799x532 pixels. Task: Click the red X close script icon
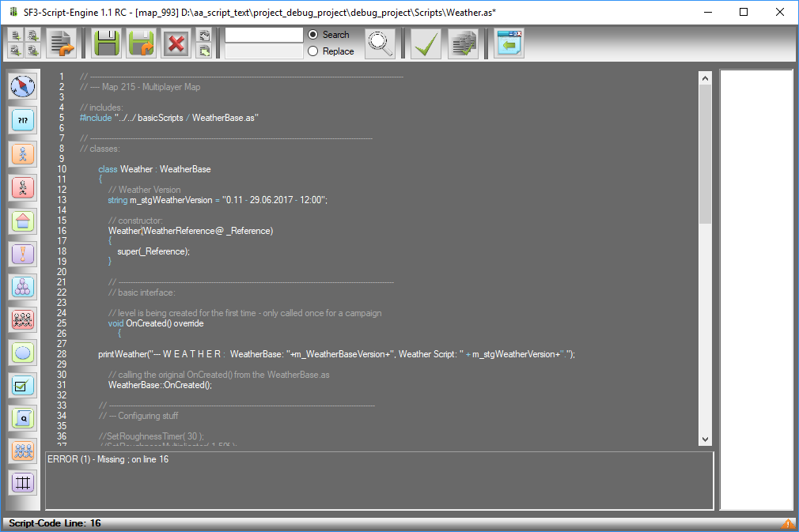pos(176,43)
